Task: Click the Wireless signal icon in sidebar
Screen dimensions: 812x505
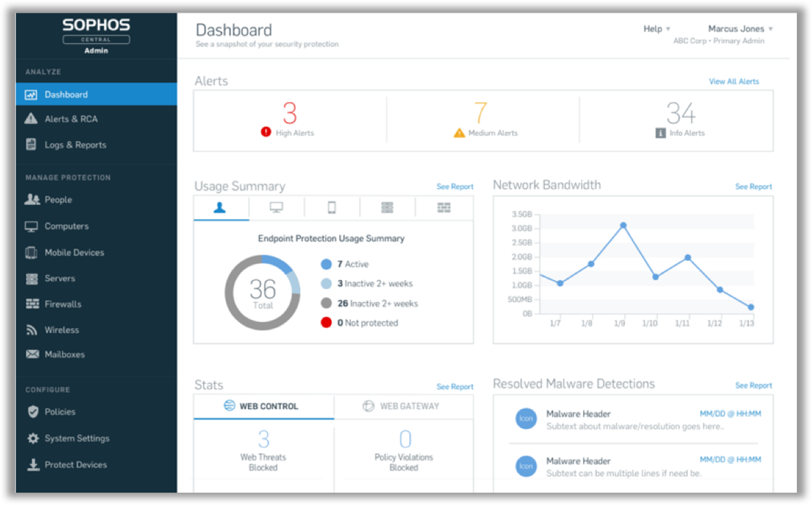Action: click(32, 330)
